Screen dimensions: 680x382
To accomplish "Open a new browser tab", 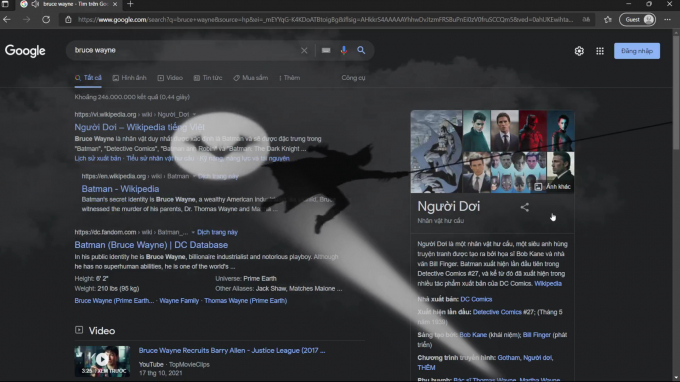I will 130,4.
